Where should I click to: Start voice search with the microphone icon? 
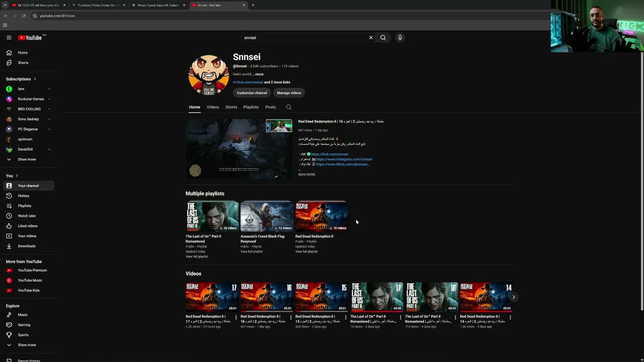[400, 38]
